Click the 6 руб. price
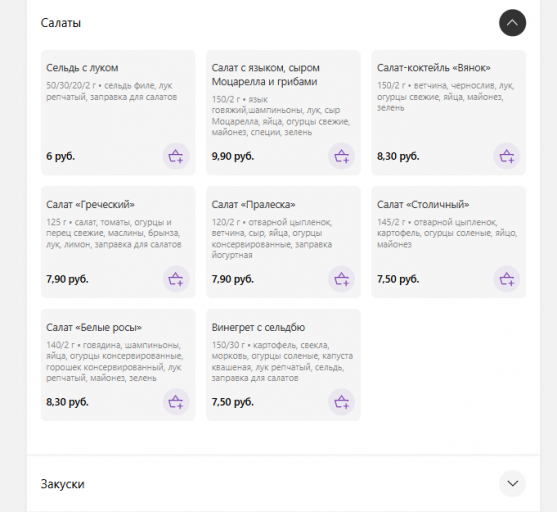557x512 pixels. coord(60,156)
